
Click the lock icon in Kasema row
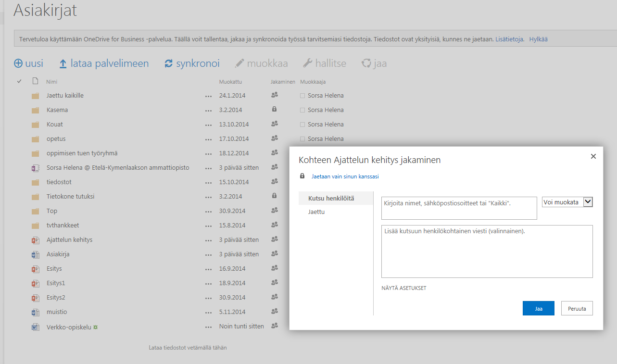point(275,109)
